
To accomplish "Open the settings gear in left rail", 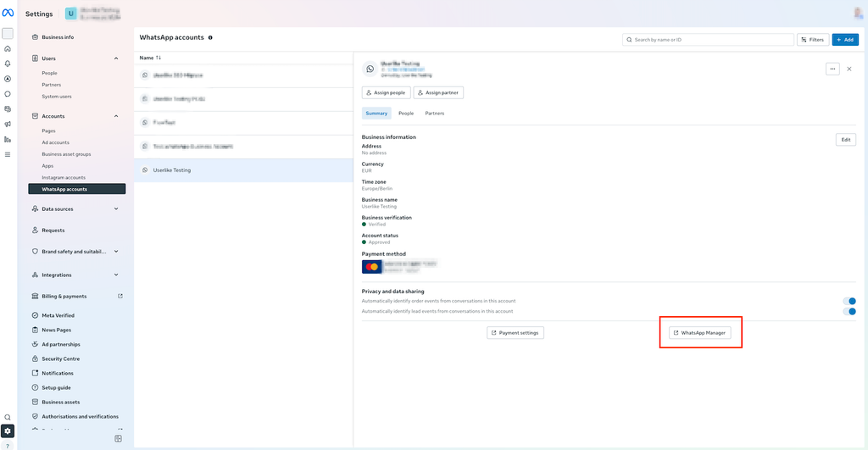I will 8,431.
